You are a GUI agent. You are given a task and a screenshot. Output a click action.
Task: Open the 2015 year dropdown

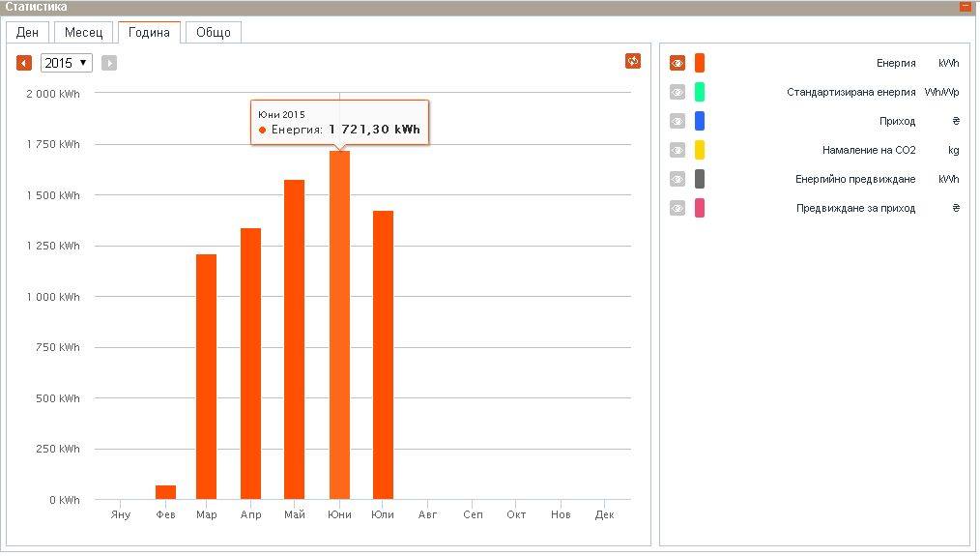pos(66,63)
